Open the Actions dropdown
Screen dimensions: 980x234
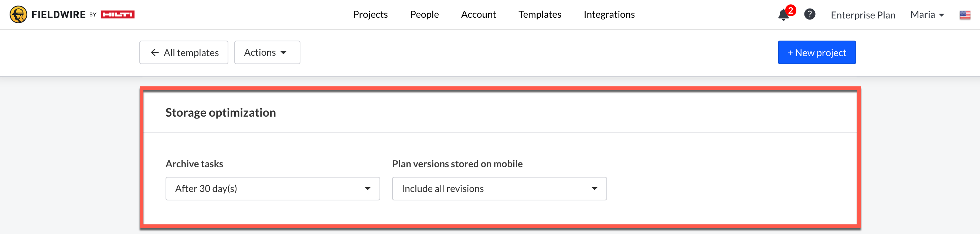[x=267, y=52]
